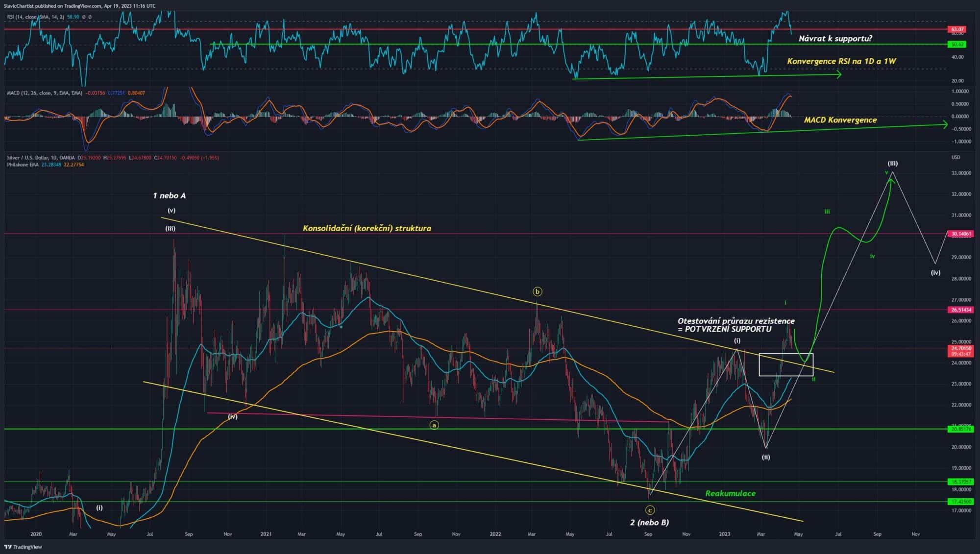Viewport: 980px width, 554px height.
Task: Select the 'Návrat k supportu?' annotation
Action: [x=835, y=38]
